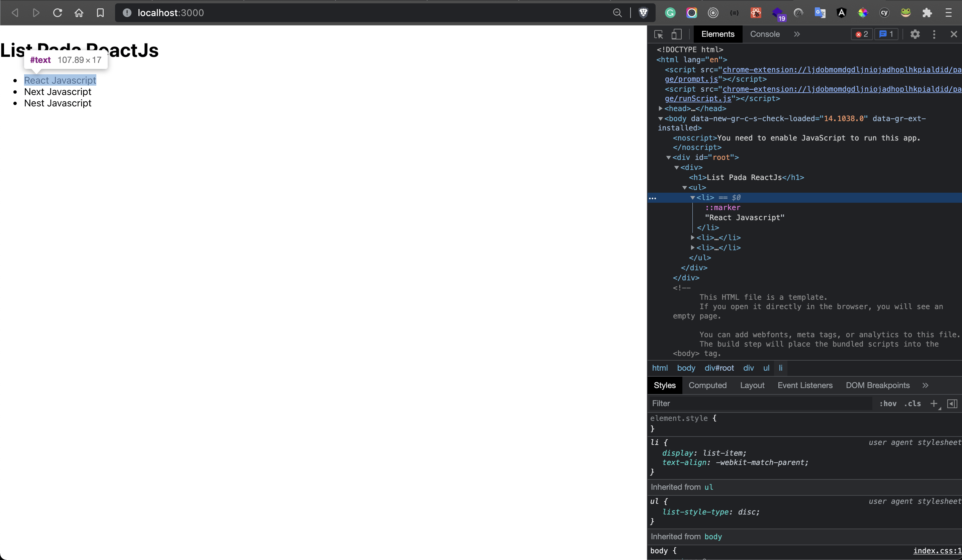Click the Event Listeners tab

click(805, 385)
